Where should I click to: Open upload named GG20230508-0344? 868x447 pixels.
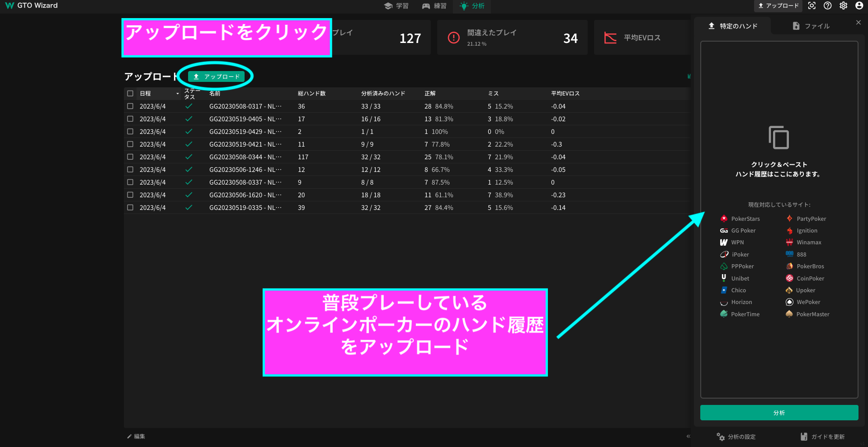point(245,157)
